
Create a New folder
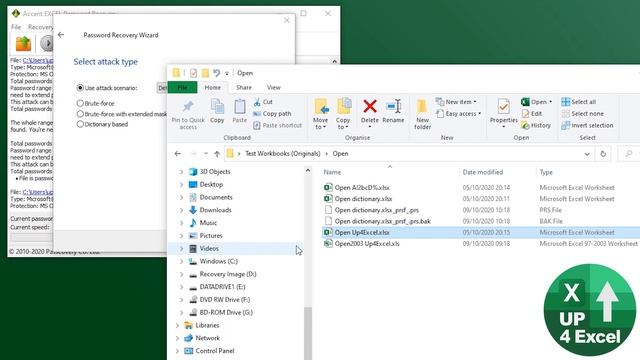tap(422, 113)
